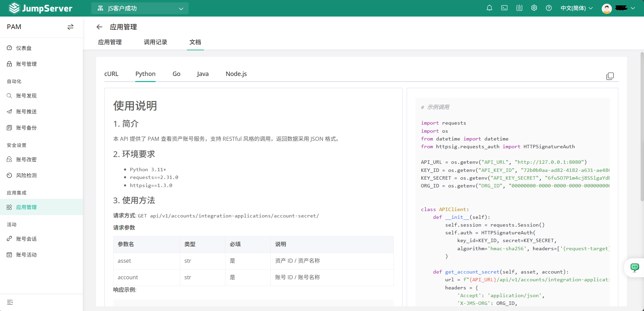Click the 仪表盘 dashboard icon

pos(9,48)
